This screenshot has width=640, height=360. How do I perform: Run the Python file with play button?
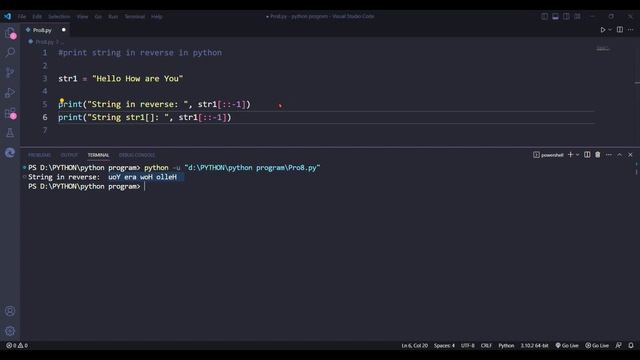[602, 30]
